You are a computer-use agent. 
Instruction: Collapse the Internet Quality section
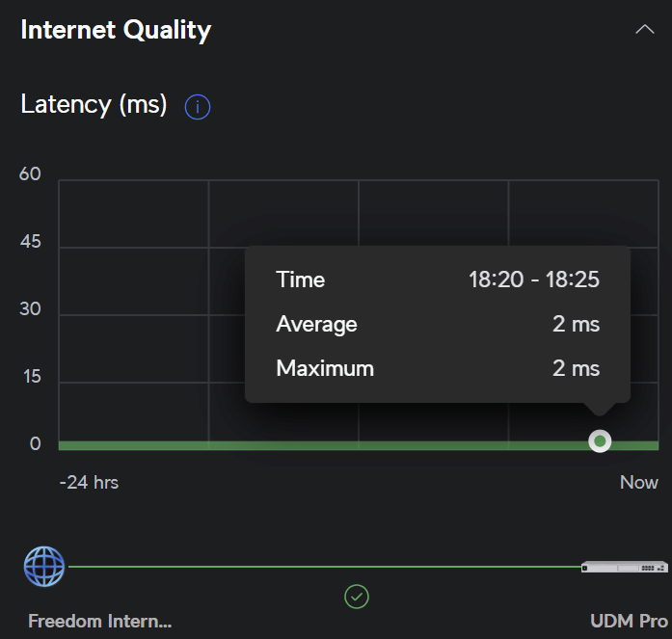(645, 30)
